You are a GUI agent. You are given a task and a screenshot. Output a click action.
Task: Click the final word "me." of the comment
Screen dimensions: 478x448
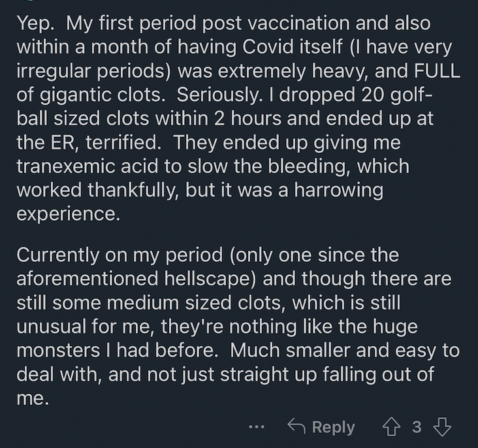[x=33, y=398]
